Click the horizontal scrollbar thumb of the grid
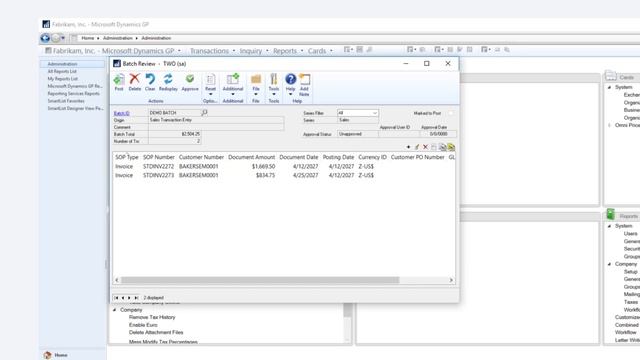The height and width of the screenshot is (360, 640). (260, 280)
